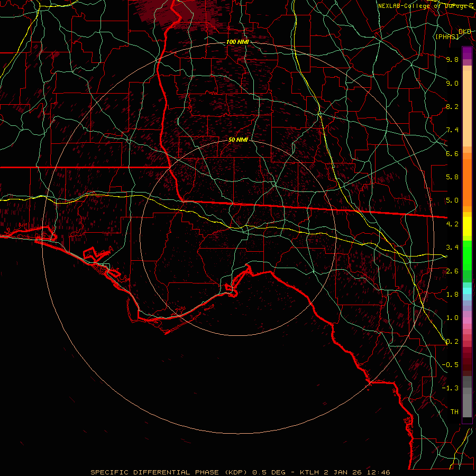Pick the purple swatch atop the color bar
The image size is (476, 476).
pyautogui.click(x=467, y=53)
